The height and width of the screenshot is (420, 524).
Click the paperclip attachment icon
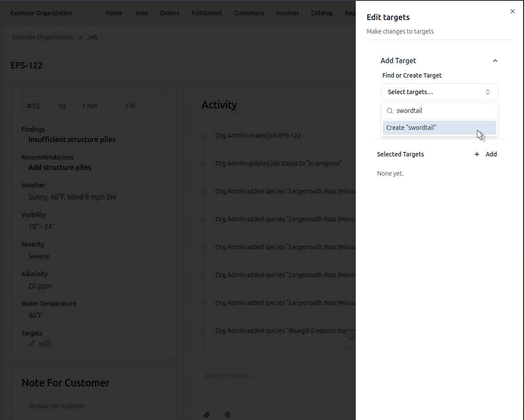coord(207,415)
